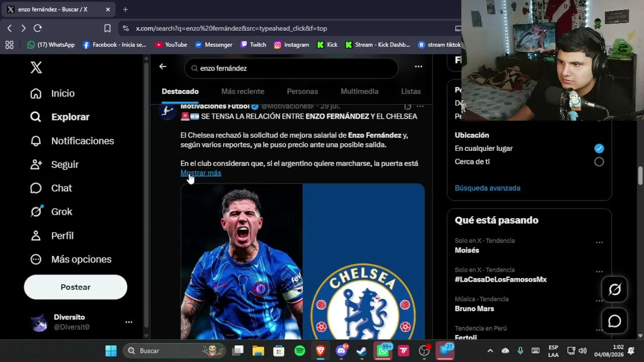Open the Facebook bookmark
Image resolution: width=644 pixels, height=362 pixels.
pyautogui.click(x=114, y=45)
